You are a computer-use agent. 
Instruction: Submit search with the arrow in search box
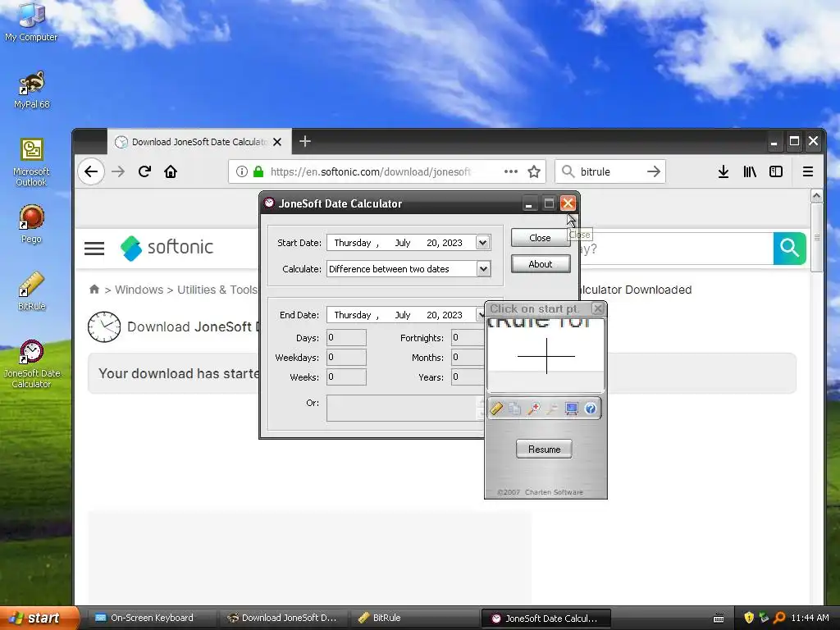[x=654, y=171]
